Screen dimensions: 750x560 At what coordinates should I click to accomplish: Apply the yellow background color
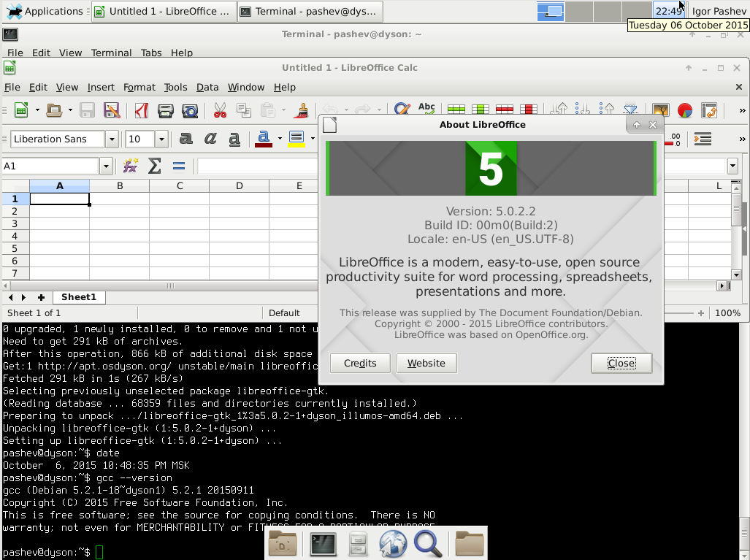[296, 139]
